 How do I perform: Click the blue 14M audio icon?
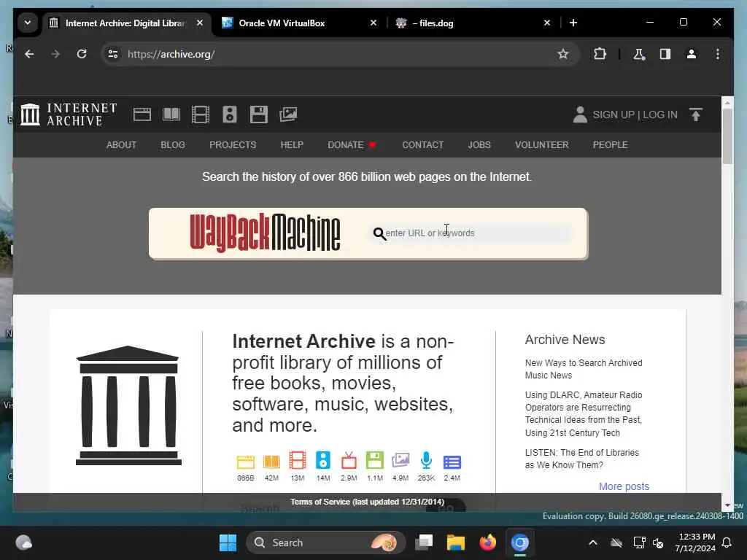click(323, 461)
